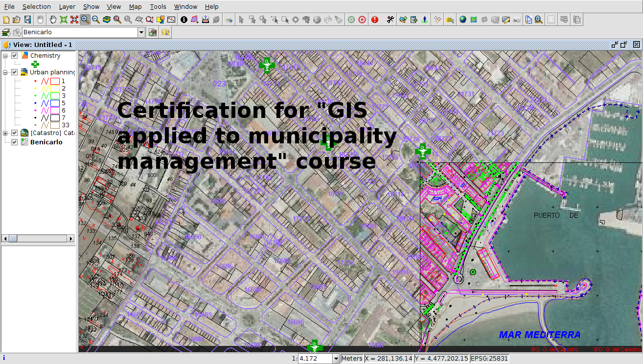
Task: Click the Zoom Out magnifier icon
Action: pyautogui.click(x=96, y=20)
